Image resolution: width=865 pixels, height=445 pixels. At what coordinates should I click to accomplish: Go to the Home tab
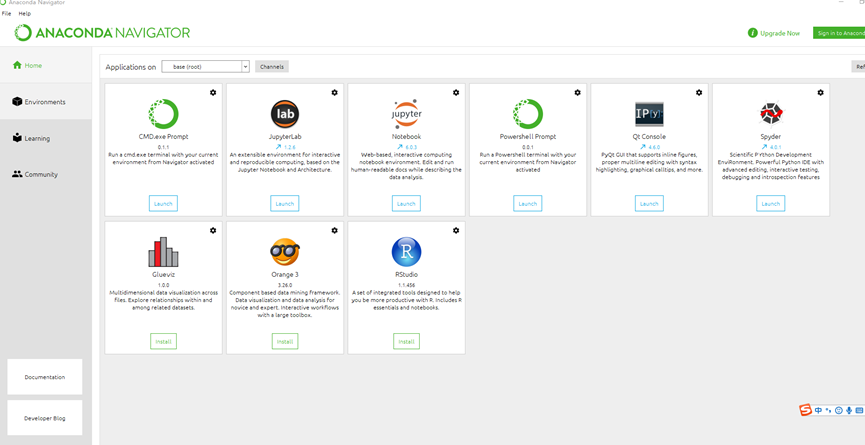coord(46,65)
